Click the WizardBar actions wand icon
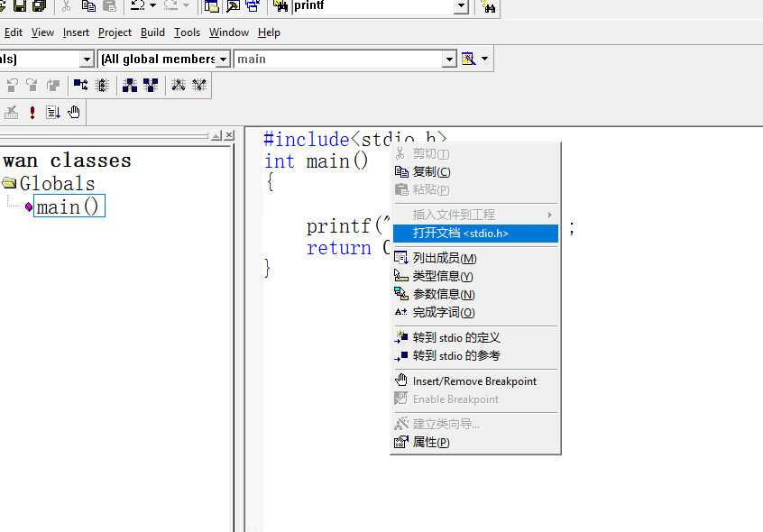Viewport: 763px width, 532px height. (x=468, y=59)
